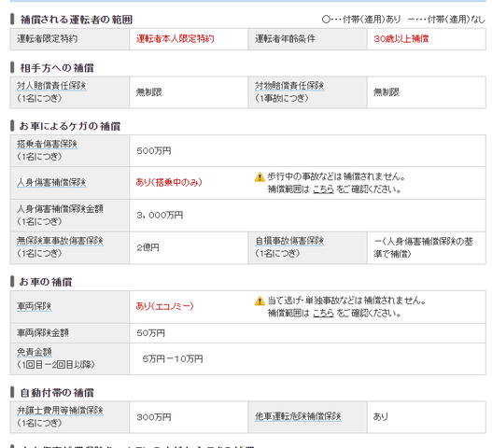The width and height of the screenshot is (492, 448).
Task: Click the お車によるケガの補償 heading
Action: [70, 126]
